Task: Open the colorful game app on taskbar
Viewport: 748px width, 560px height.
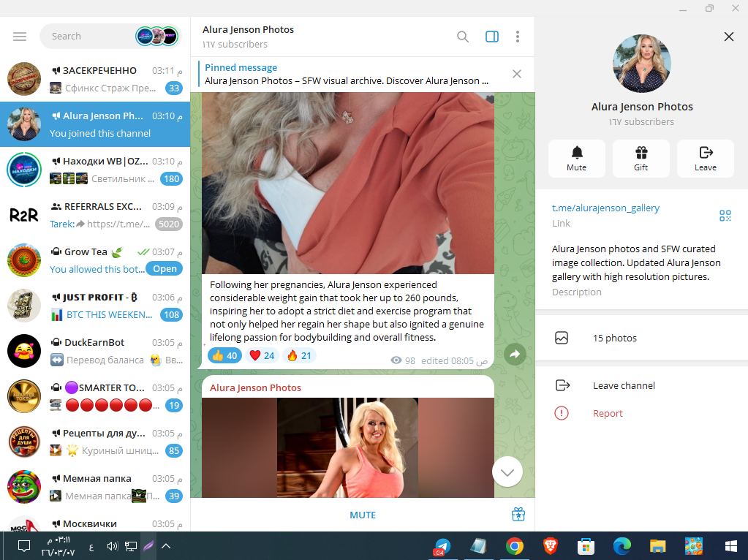Action: coord(694,546)
